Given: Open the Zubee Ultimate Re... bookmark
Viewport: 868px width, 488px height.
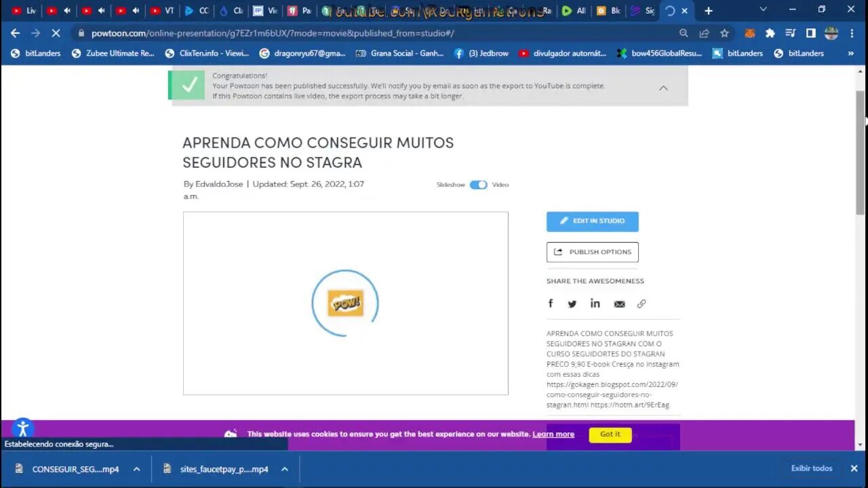Looking at the screenshot, I should point(113,53).
